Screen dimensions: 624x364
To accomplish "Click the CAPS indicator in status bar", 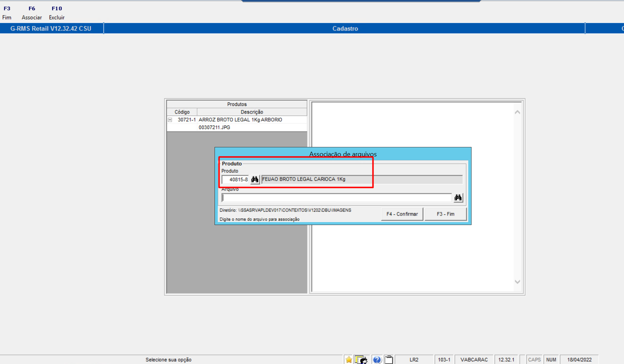I will point(534,360).
